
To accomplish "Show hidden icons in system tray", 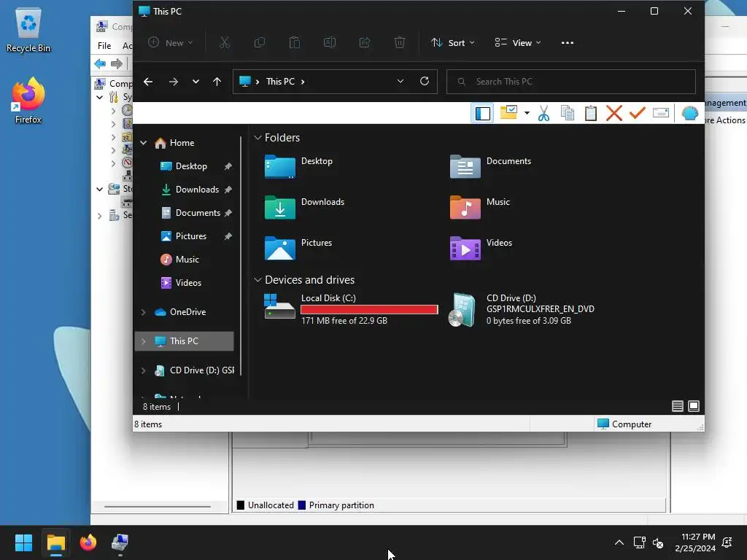I will point(619,542).
